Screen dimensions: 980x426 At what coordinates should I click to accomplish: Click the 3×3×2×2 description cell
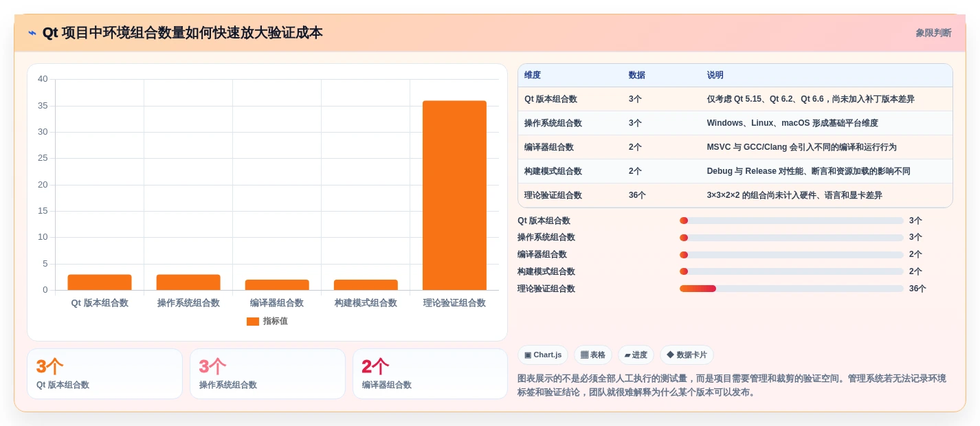click(794, 195)
